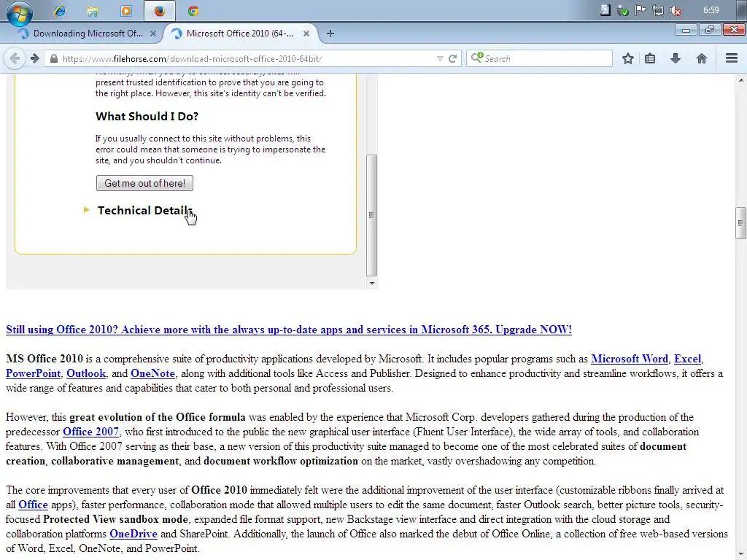This screenshot has height=560, width=747.
Task: Open the Downloads arrow panel
Action: point(675,58)
